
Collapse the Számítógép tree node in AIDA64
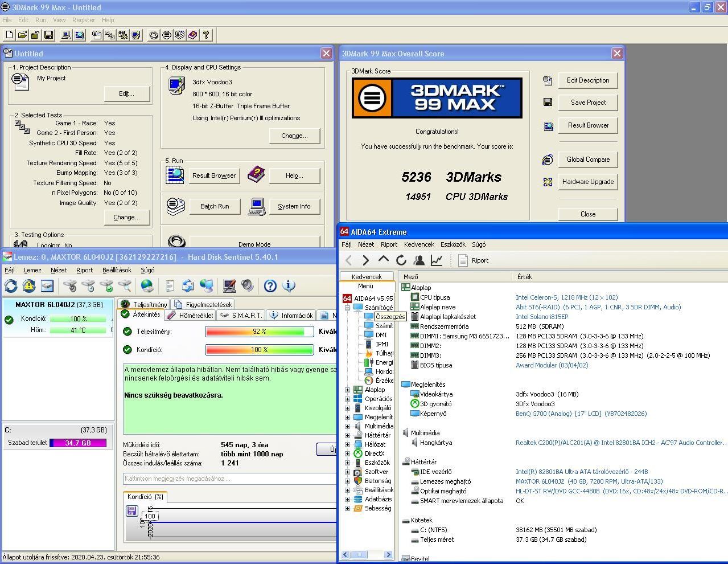click(x=347, y=308)
